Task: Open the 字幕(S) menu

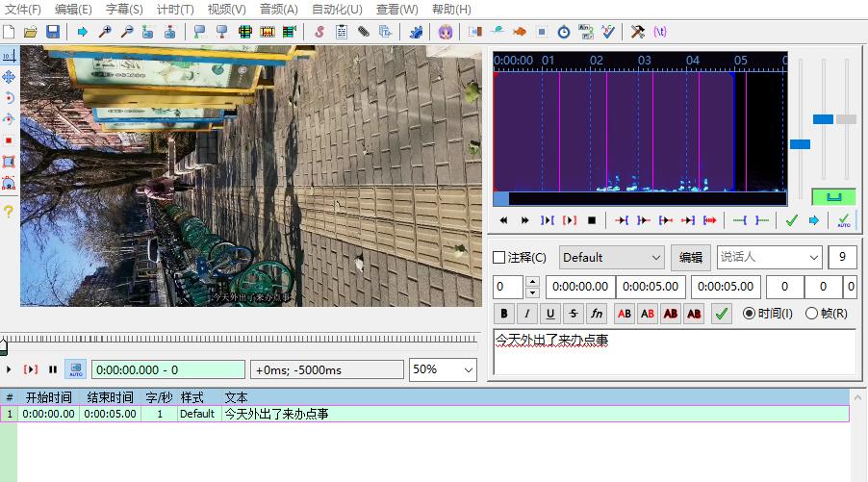Action: click(x=123, y=10)
